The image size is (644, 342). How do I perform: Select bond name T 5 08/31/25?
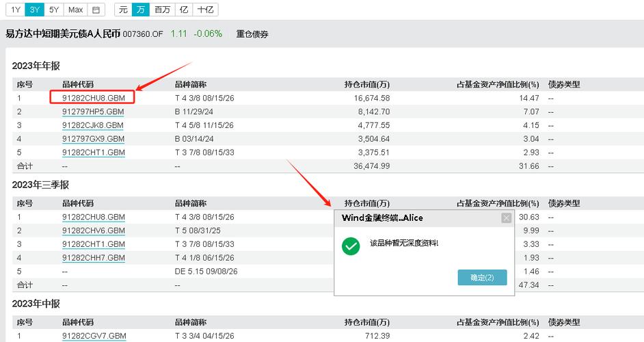click(198, 231)
